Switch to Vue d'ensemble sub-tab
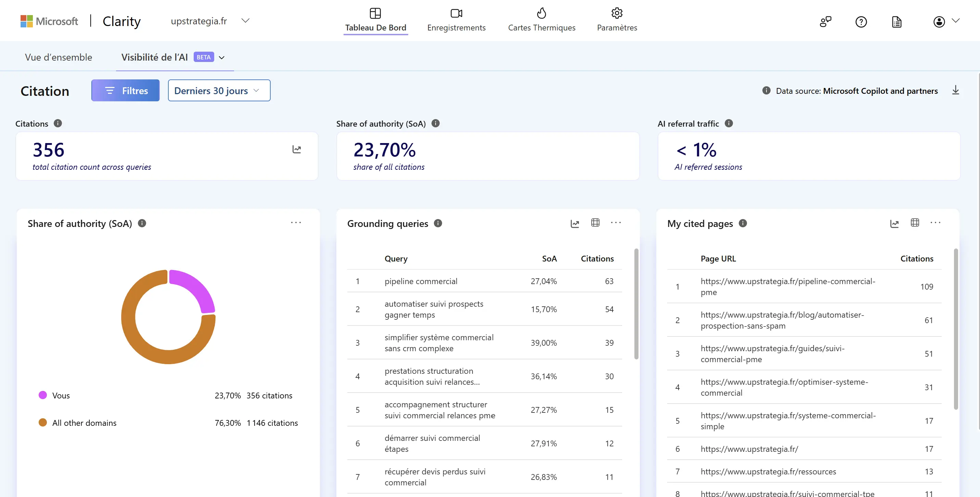This screenshot has width=980, height=497. click(x=59, y=57)
